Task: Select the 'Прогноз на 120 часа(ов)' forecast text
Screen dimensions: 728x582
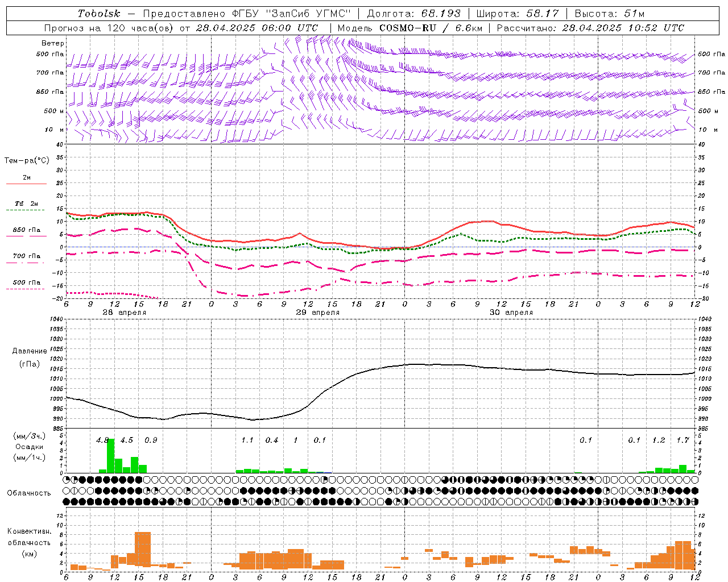Action: click(109, 28)
